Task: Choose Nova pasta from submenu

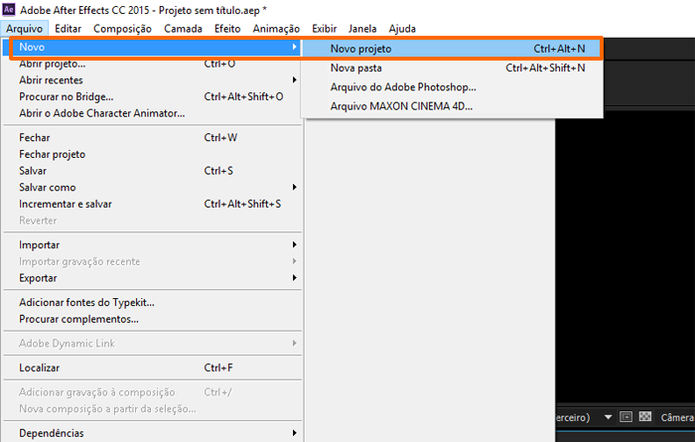Action: 451,68
